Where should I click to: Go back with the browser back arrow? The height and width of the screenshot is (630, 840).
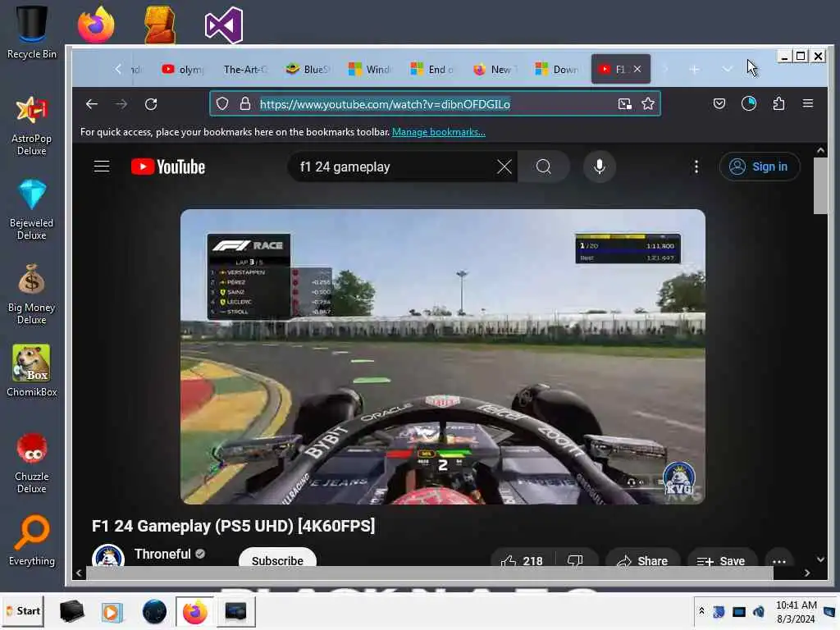coord(92,104)
